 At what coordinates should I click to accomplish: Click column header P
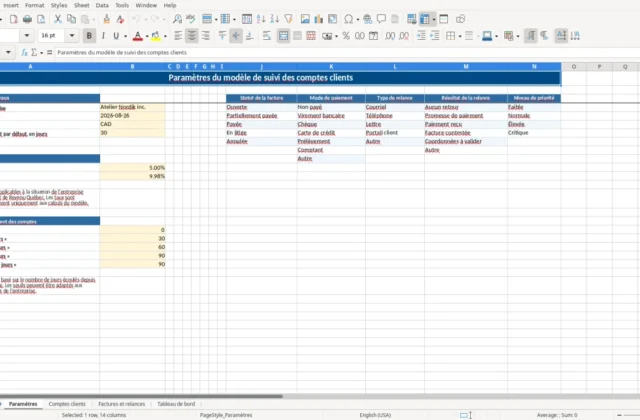pos(599,66)
